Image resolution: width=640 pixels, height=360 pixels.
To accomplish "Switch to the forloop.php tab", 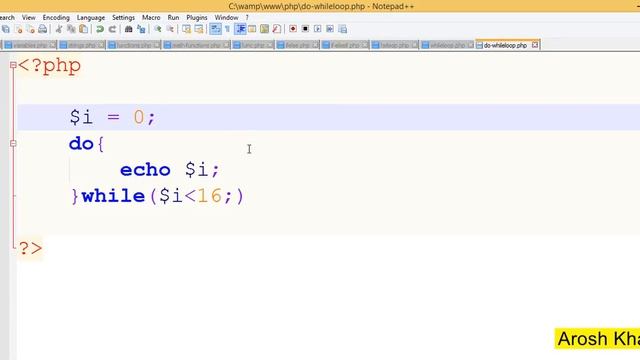I will coord(394,45).
